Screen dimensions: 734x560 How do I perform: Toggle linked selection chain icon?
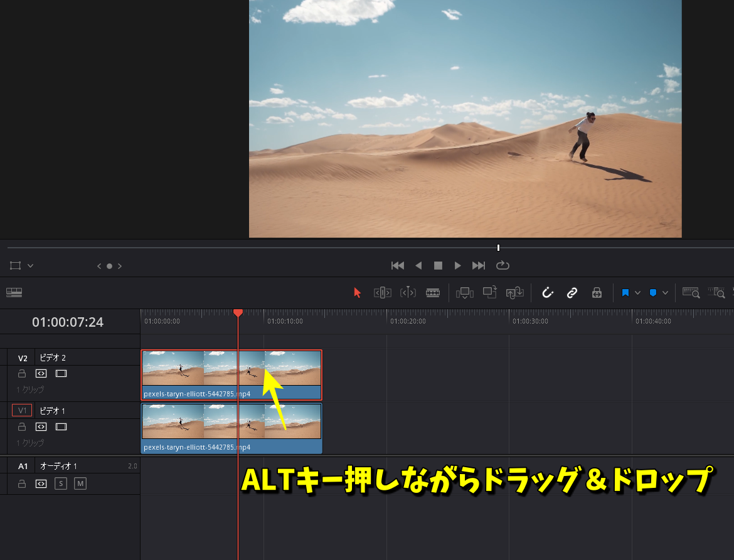572,292
